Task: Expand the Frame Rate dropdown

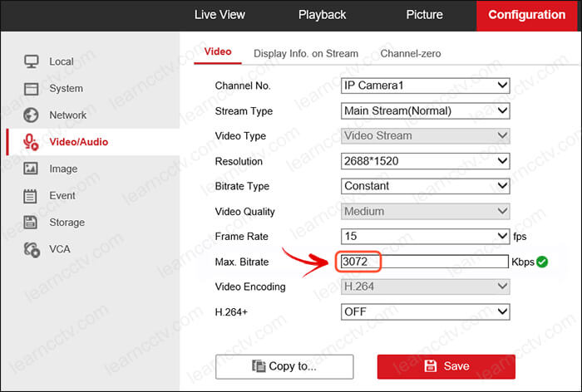Action: 425,236
